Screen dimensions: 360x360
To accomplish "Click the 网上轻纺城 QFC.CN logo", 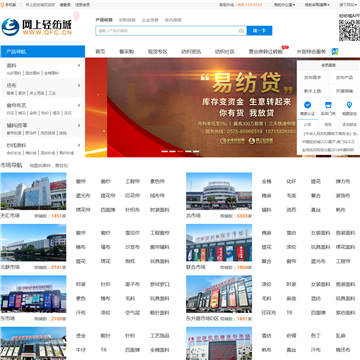I will [37, 27].
